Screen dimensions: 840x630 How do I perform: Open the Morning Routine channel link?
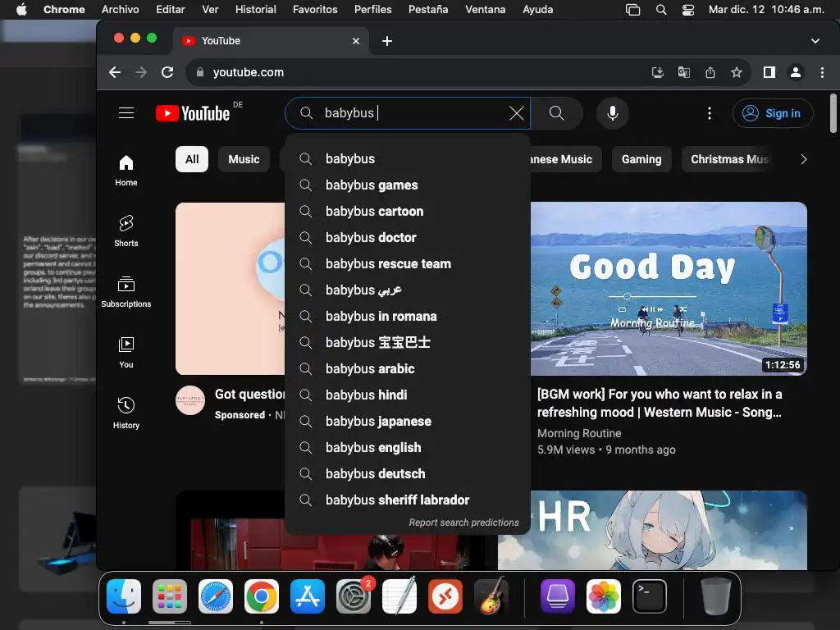[579, 433]
